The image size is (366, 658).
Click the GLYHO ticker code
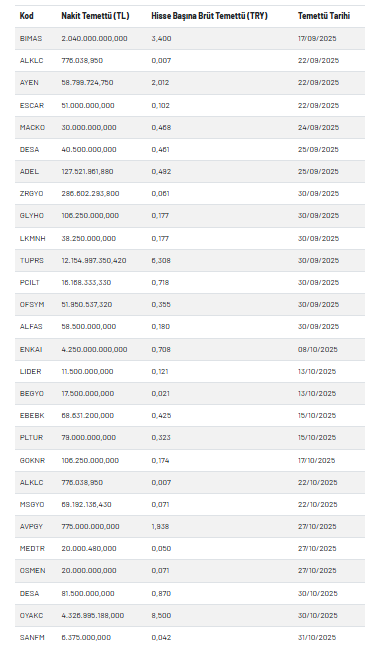click(31, 215)
